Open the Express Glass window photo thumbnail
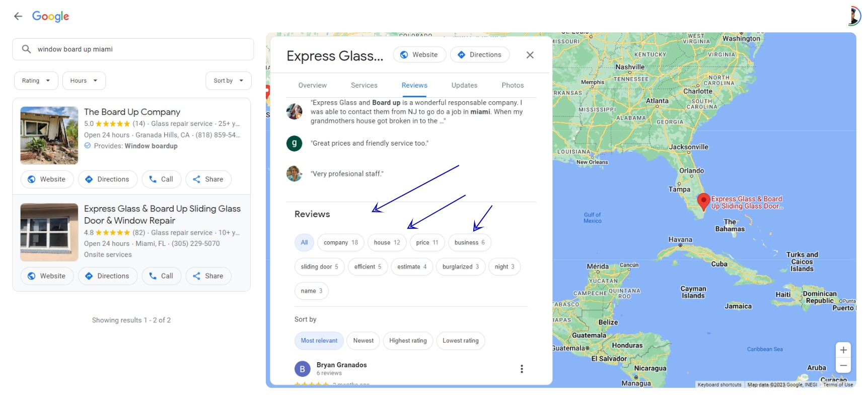868x400 pixels. (49, 232)
